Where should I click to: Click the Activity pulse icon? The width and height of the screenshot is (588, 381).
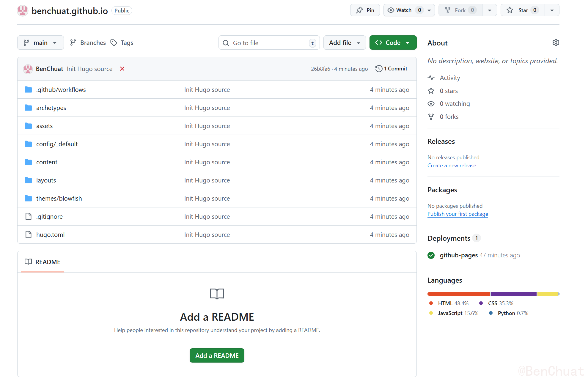(x=431, y=78)
